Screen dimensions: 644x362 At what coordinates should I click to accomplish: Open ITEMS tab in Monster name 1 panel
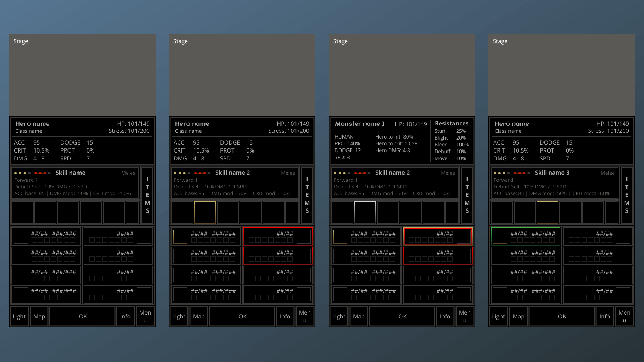pyautogui.click(x=467, y=195)
